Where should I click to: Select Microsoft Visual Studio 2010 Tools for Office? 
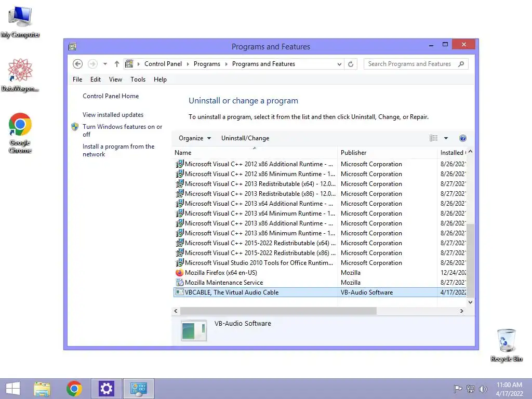(321, 263)
